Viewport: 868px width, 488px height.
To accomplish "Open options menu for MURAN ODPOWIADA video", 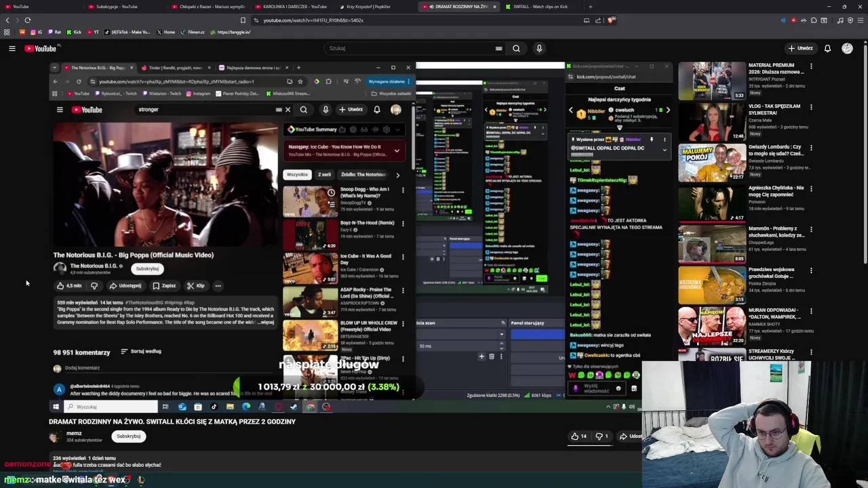I will point(811,310).
